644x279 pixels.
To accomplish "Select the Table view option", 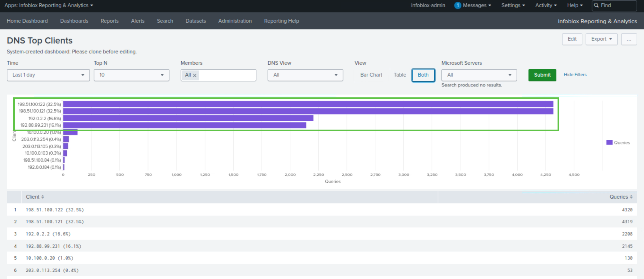I will [x=399, y=75].
